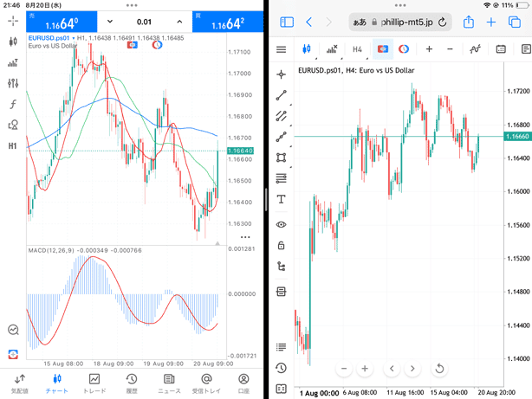Tap the red-blue circular icon in web toolbar
Image resolution: width=532 pixels, height=399 pixels.
coord(404,49)
